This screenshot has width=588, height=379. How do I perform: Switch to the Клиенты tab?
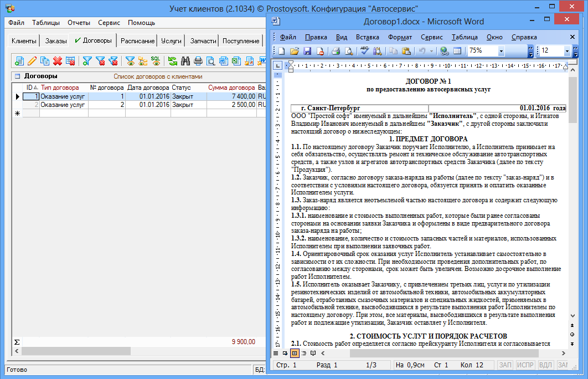click(24, 41)
